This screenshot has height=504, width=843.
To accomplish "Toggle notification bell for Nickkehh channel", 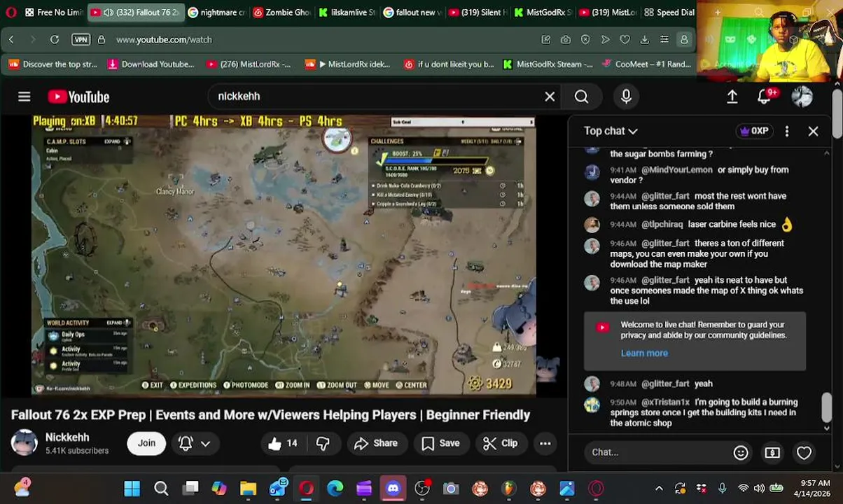I will tap(186, 443).
